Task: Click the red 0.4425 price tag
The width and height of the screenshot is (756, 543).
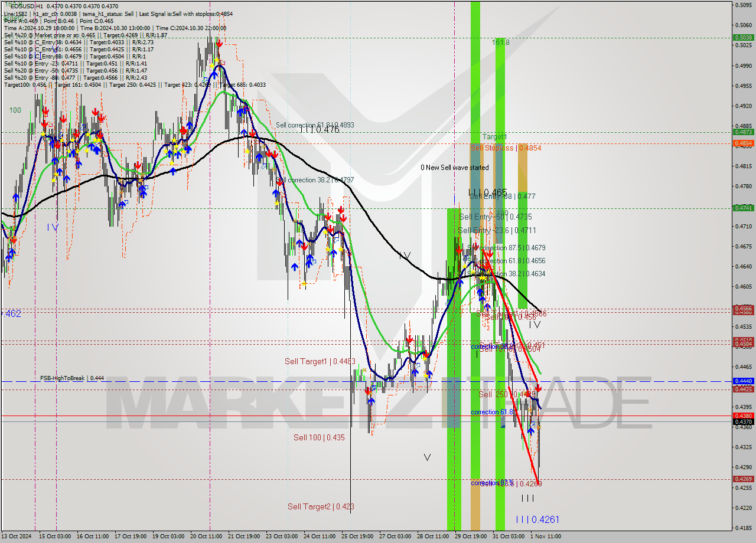Action: click(743, 390)
